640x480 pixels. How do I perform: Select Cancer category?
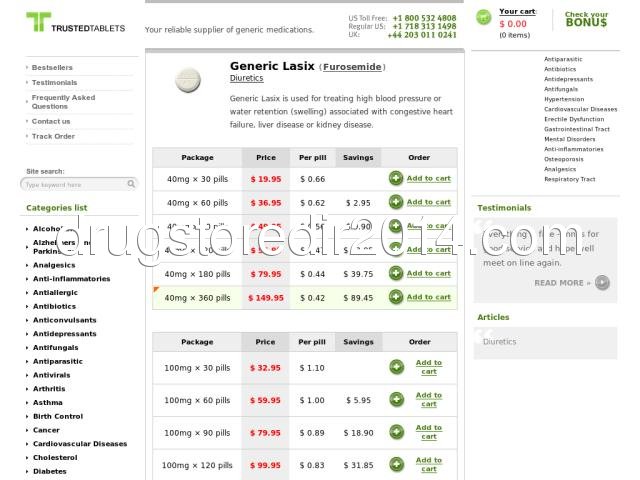pos(46,430)
